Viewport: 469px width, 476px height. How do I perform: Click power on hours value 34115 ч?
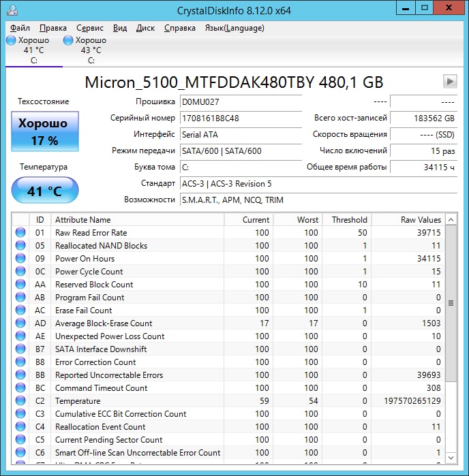(x=424, y=168)
